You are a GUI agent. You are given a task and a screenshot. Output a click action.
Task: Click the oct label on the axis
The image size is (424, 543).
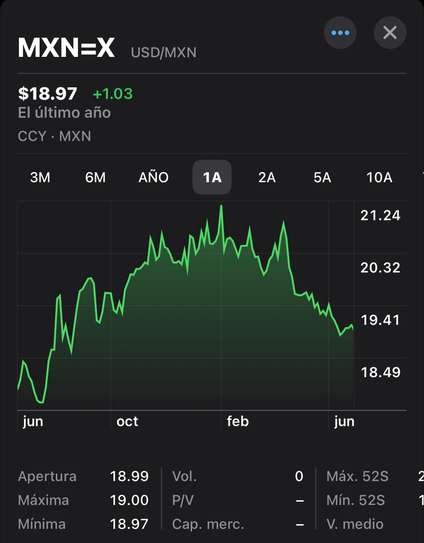[127, 421]
